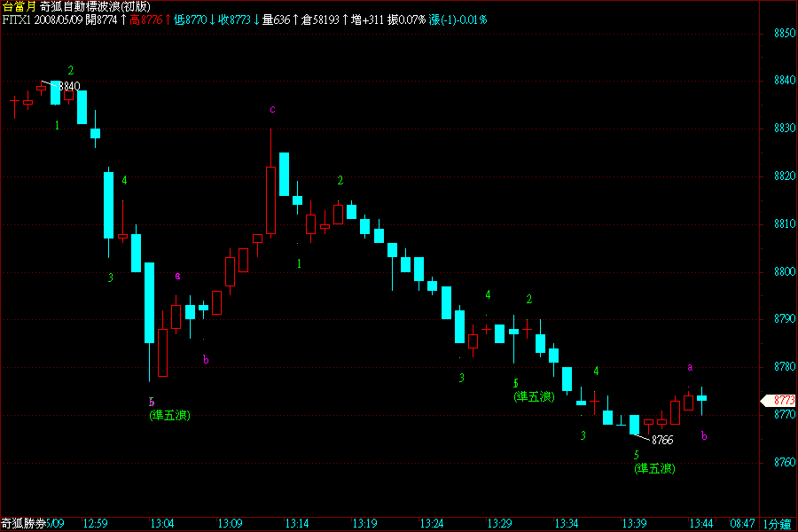
Task: Select the white 8840 high annotation beside the candles
Action: pos(69,86)
